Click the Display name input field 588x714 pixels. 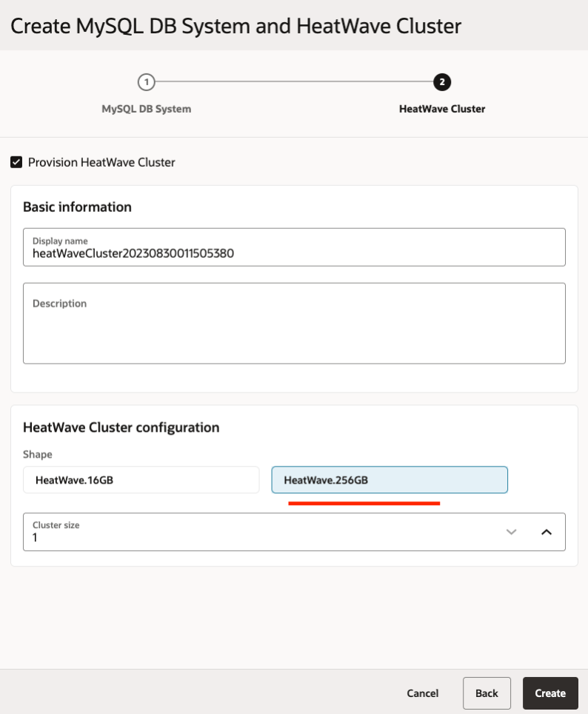[x=294, y=247]
